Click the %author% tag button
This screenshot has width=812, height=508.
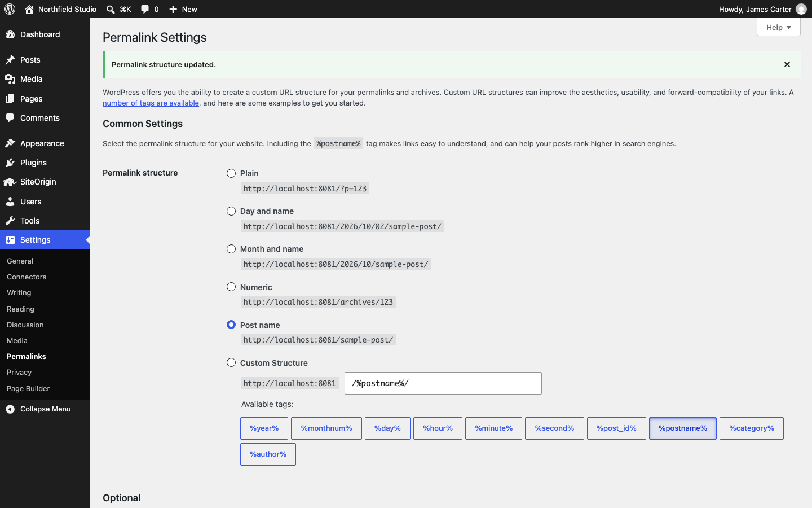[268, 454]
